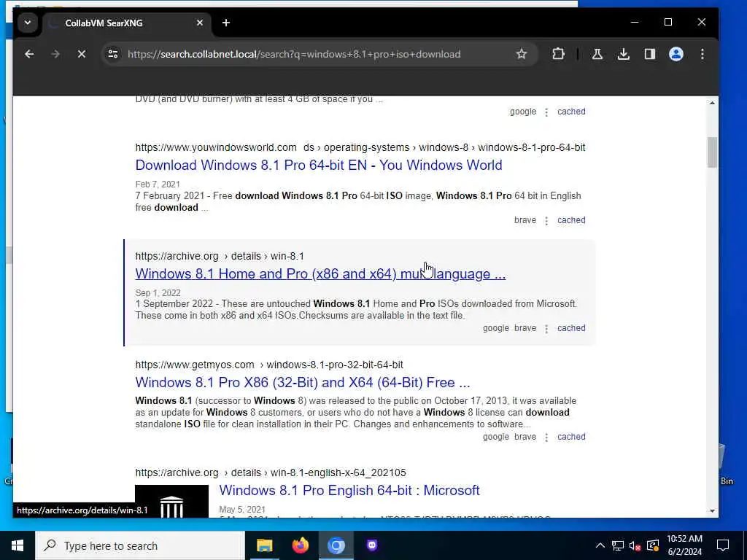Click brave engine link on youwindowsworld result
Viewport: 747px width, 560px height.
525,220
